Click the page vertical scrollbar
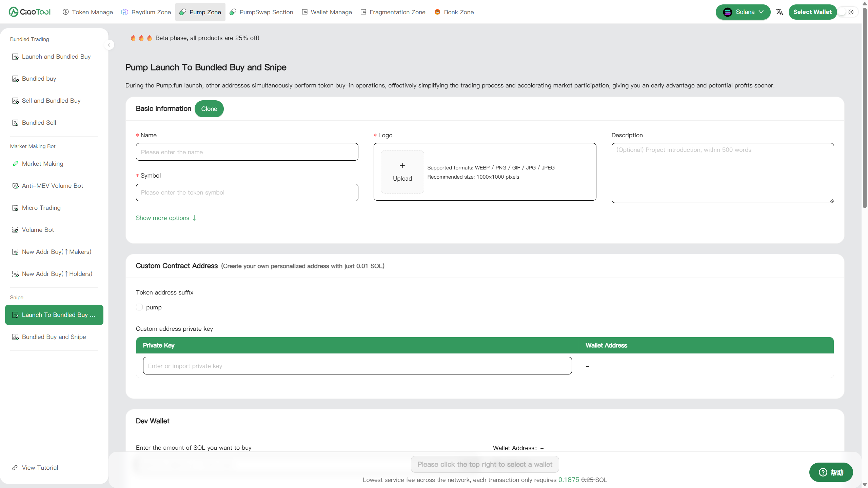Image resolution: width=868 pixels, height=488 pixels. tap(865, 108)
